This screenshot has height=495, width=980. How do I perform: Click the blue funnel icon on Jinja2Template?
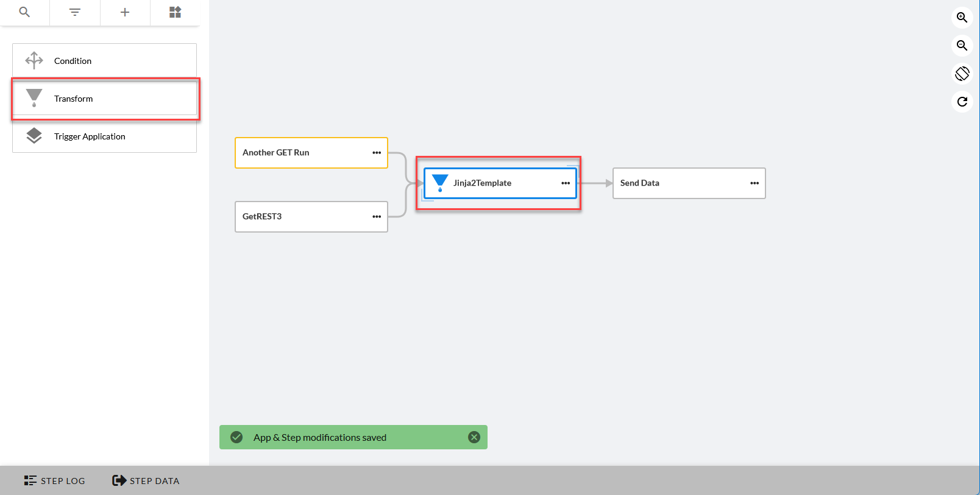[x=440, y=183]
